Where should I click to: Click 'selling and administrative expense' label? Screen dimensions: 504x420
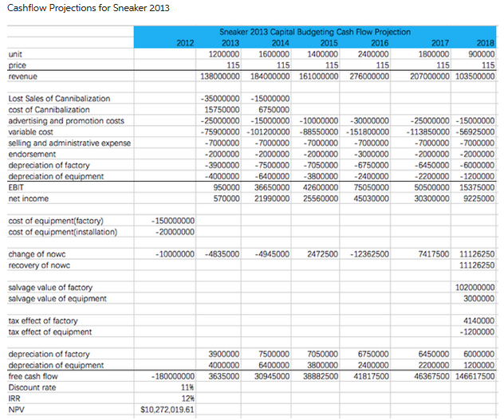[x=69, y=143]
